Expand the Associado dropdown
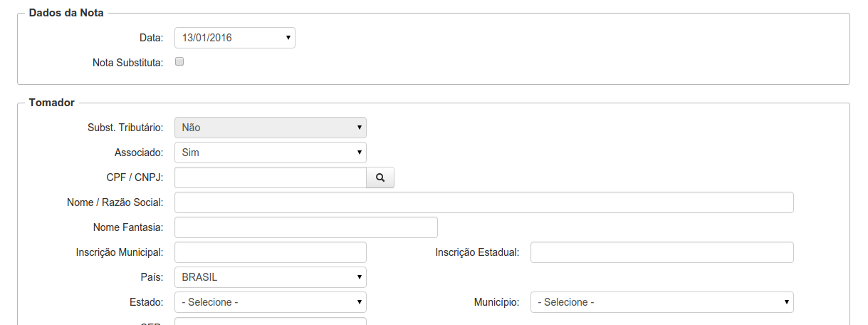This screenshot has height=325, width=868. point(270,153)
